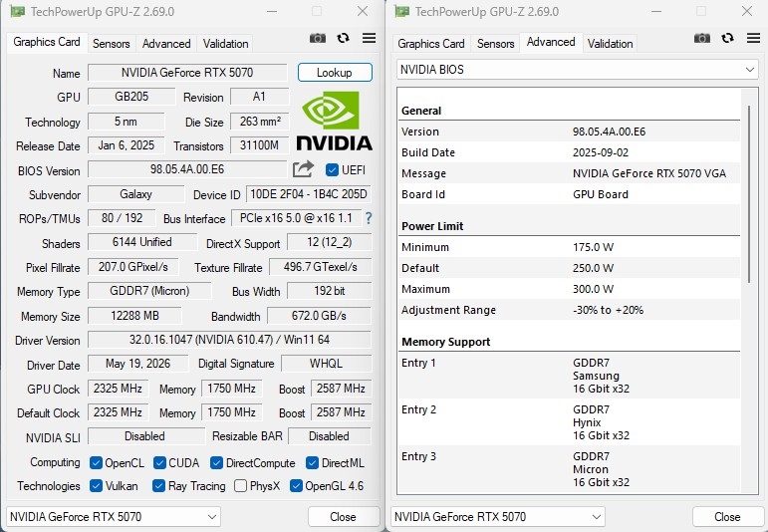Click Memory Type field GDDR7 (Micron)
Screen dimensions: 768x532
149,291
